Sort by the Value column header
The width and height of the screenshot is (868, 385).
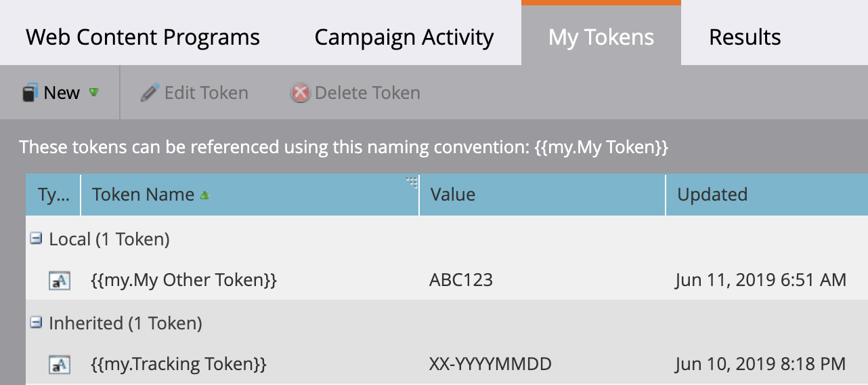pyautogui.click(x=453, y=195)
